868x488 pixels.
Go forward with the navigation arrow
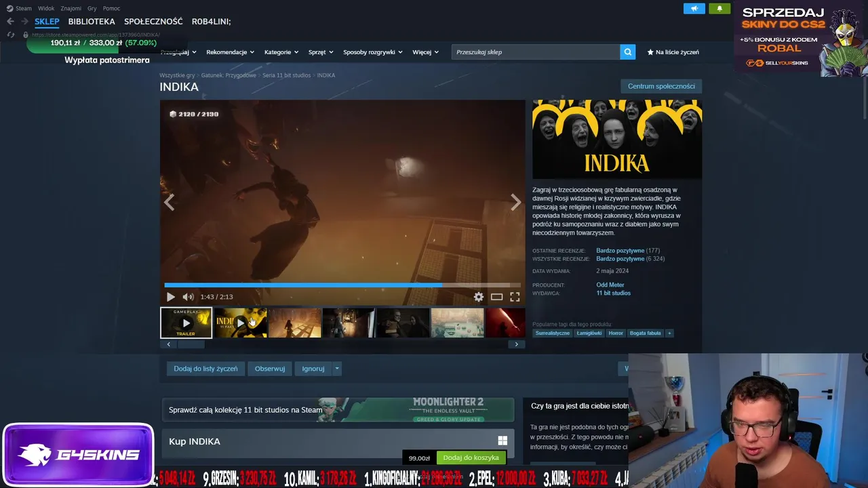[24, 22]
